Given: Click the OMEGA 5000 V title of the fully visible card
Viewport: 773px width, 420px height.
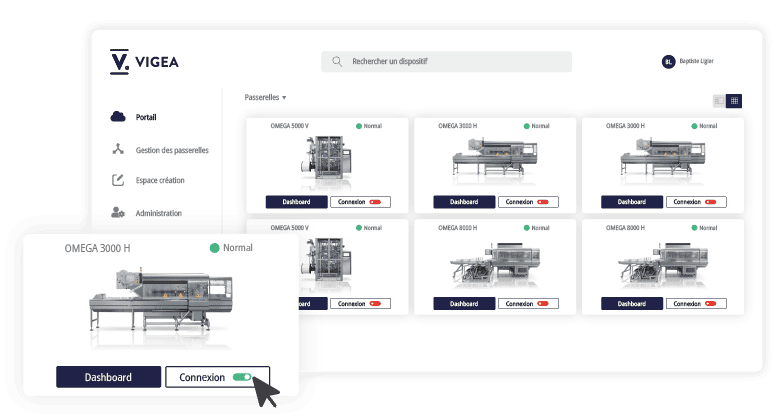Looking at the screenshot, I should pyautogui.click(x=289, y=126).
